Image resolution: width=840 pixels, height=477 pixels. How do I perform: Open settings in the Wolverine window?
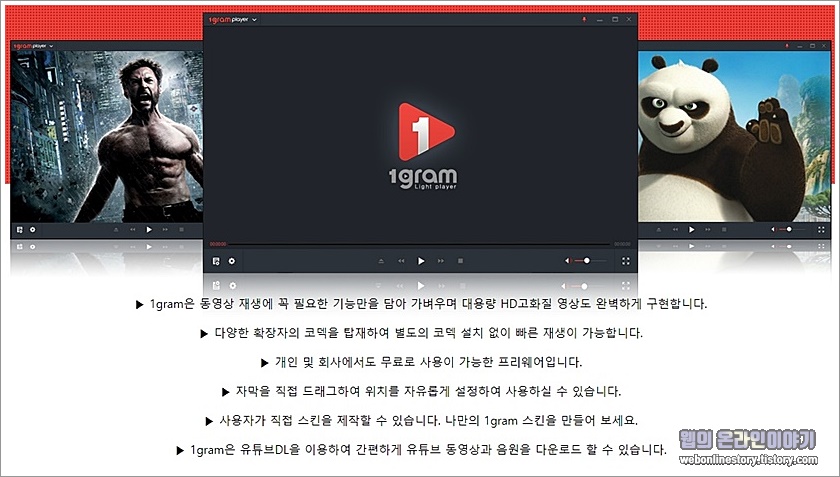click(x=33, y=229)
